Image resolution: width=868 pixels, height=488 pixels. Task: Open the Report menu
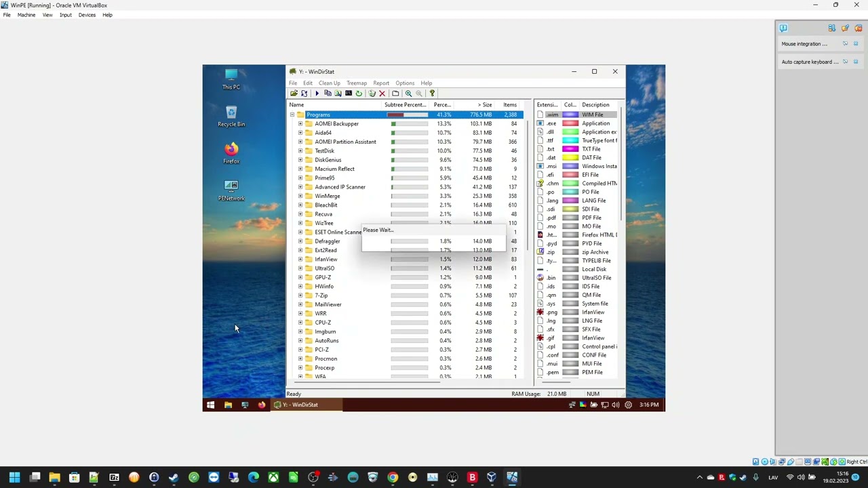(381, 83)
